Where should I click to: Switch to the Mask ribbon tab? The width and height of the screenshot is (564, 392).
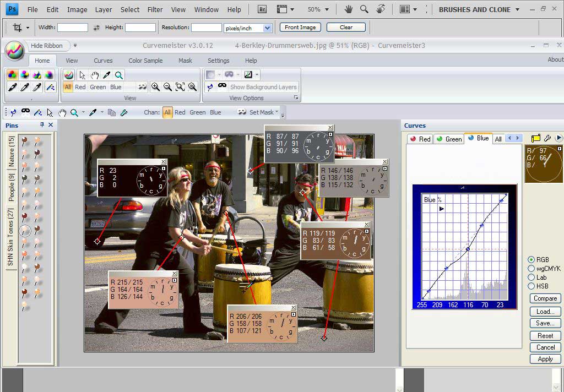pos(185,61)
